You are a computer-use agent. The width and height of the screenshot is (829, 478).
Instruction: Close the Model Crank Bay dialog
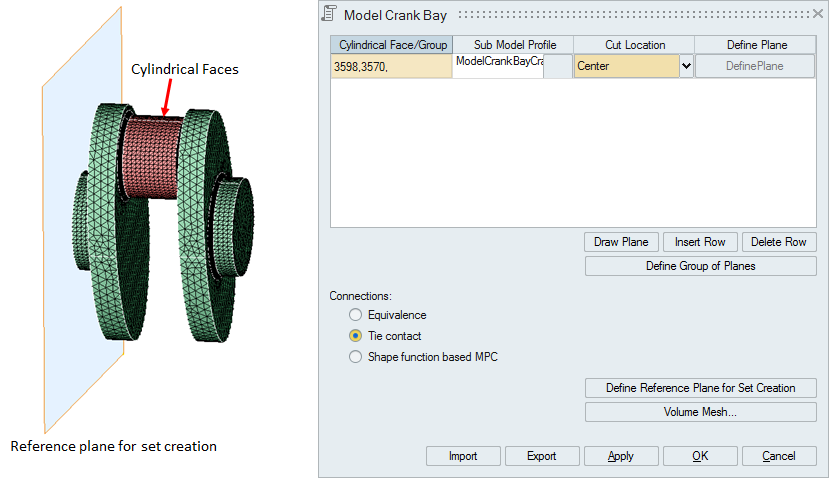(816, 14)
